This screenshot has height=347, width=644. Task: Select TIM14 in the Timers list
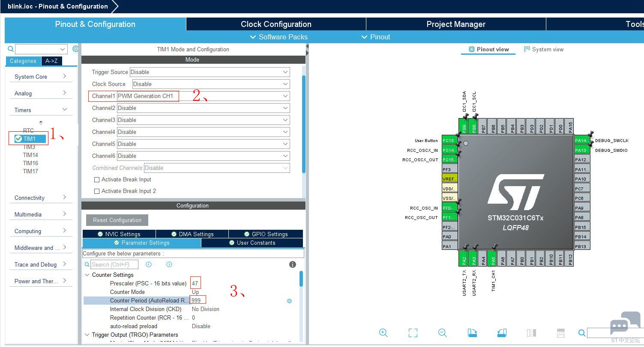pyautogui.click(x=30, y=155)
